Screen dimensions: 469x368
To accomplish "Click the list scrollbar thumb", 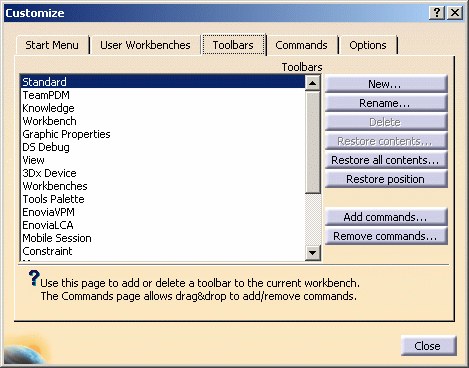I will [x=313, y=142].
